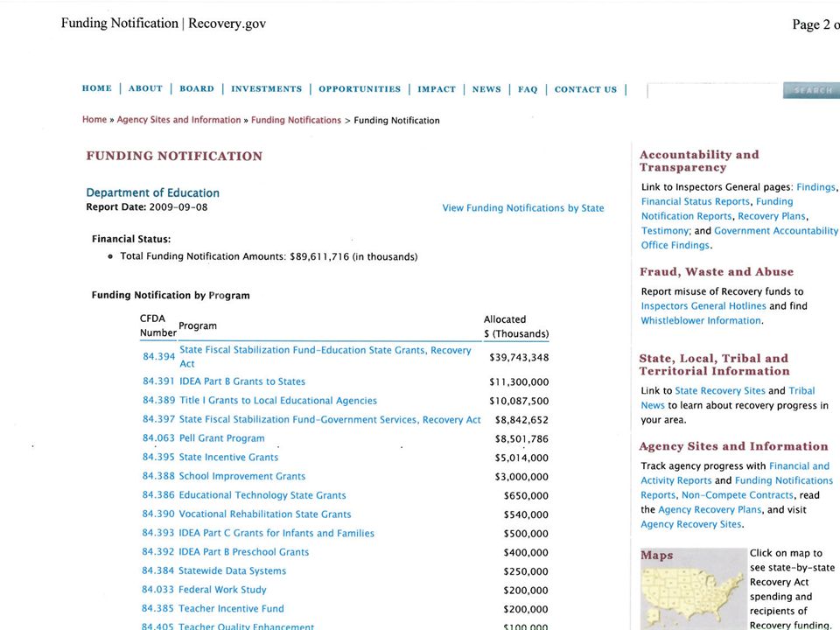
Task: Select the $11,300,000 allocated amount
Action: (x=519, y=382)
